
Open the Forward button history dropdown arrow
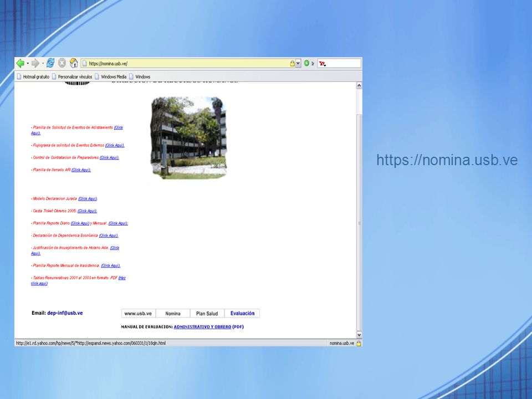coord(43,63)
